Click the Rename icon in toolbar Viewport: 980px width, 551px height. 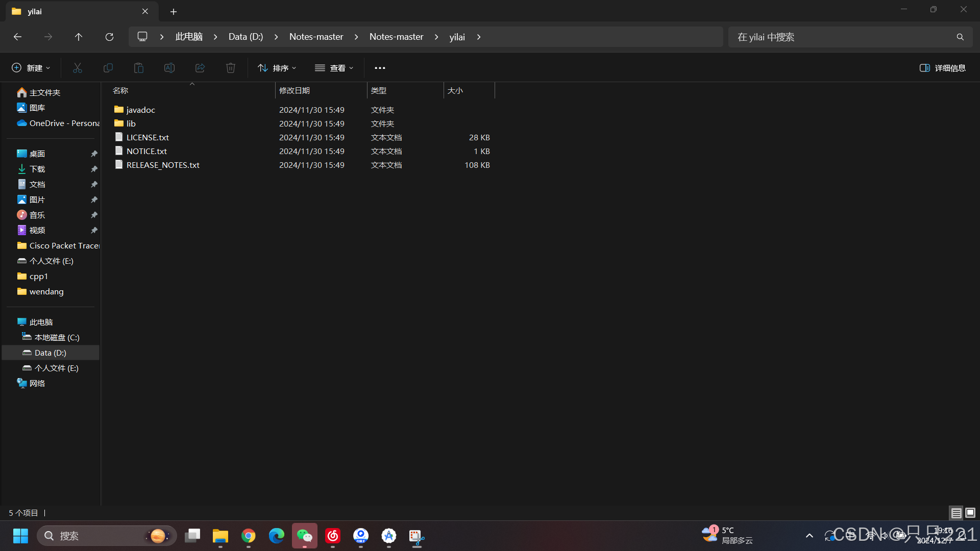[169, 68]
